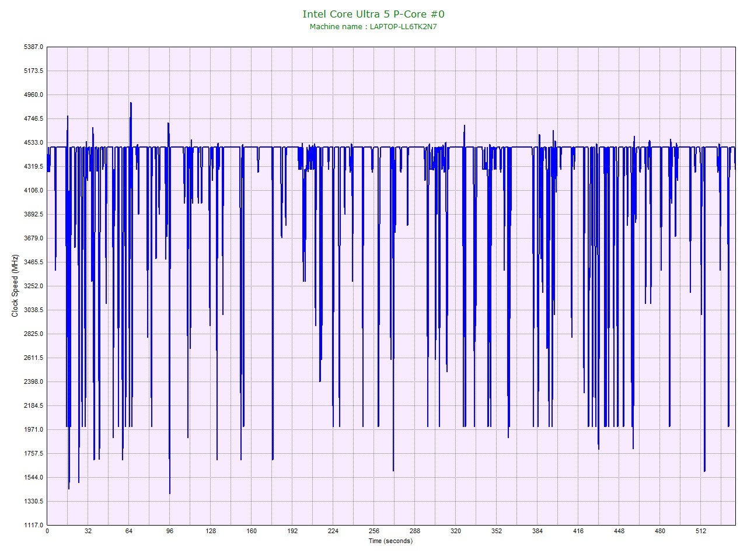Select the machine name LAPTOP-LL6TK2N7 subtitle
Screen dimensions: 747x560
pyautogui.click(x=373, y=27)
